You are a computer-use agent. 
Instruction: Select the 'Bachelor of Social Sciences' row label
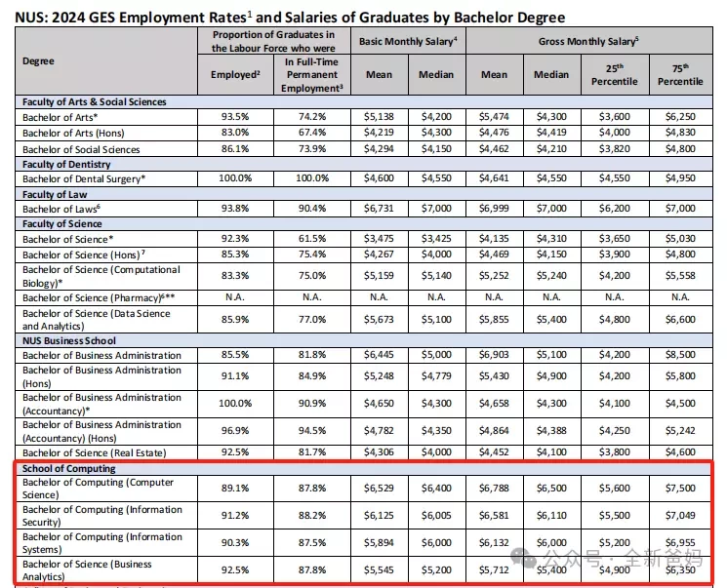tap(81, 149)
